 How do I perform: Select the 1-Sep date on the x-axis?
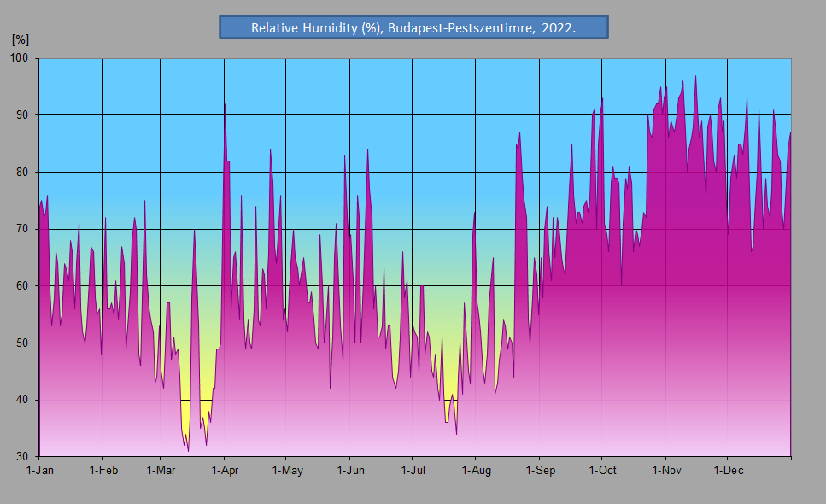539,471
